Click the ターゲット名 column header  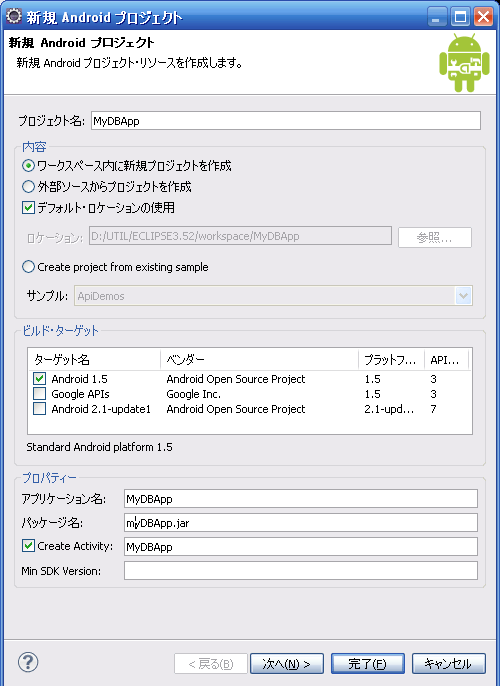[94, 360]
